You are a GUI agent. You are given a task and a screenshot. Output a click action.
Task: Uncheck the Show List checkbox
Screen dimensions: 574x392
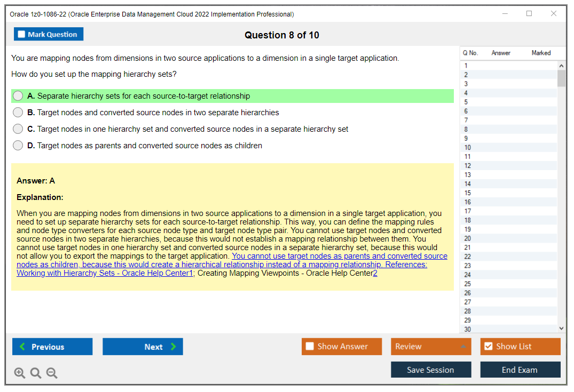click(x=488, y=347)
